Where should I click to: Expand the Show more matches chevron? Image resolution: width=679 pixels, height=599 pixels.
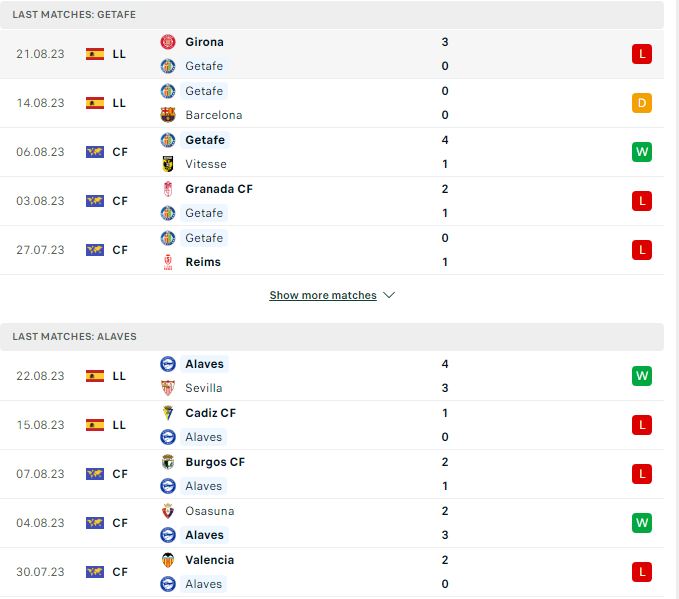click(389, 295)
